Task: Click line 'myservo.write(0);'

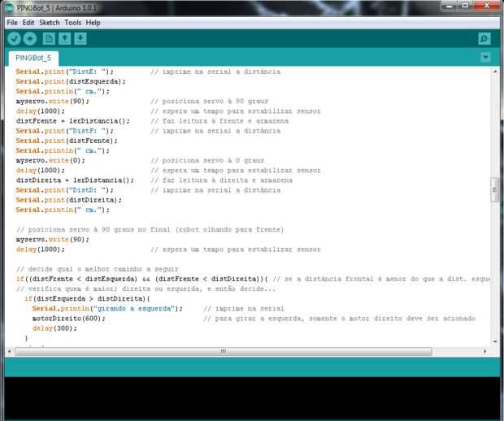Action: click(50, 161)
